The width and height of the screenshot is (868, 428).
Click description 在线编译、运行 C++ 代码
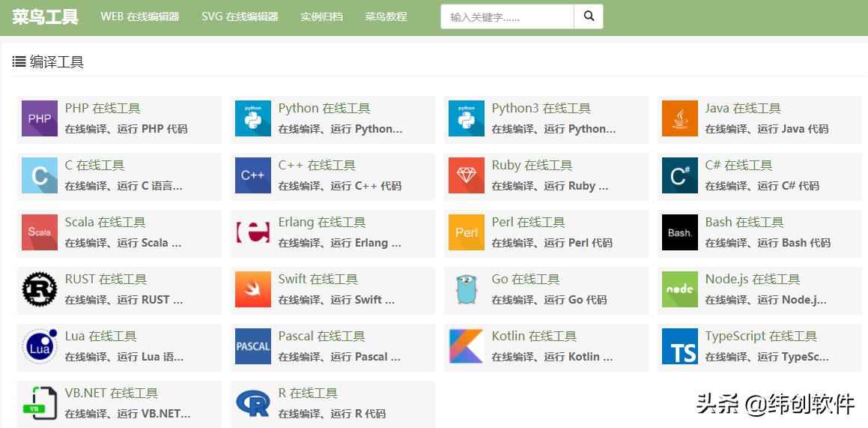(x=340, y=186)
